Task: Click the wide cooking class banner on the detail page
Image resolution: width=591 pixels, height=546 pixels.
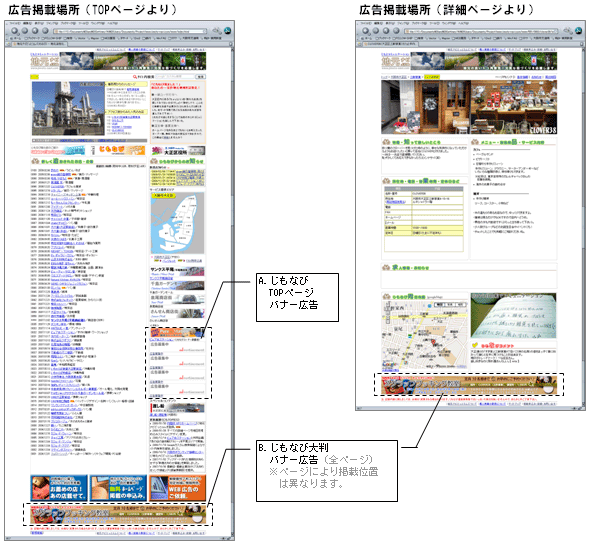Action: coord(469,385)
